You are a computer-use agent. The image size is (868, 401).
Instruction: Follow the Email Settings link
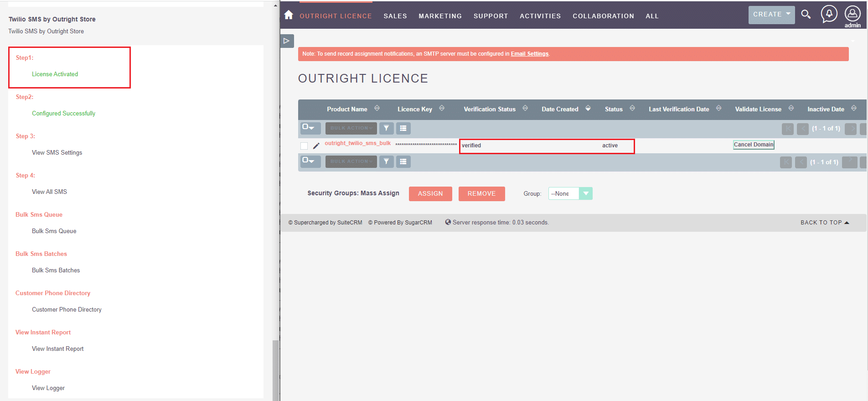click(x=529, y=54)
